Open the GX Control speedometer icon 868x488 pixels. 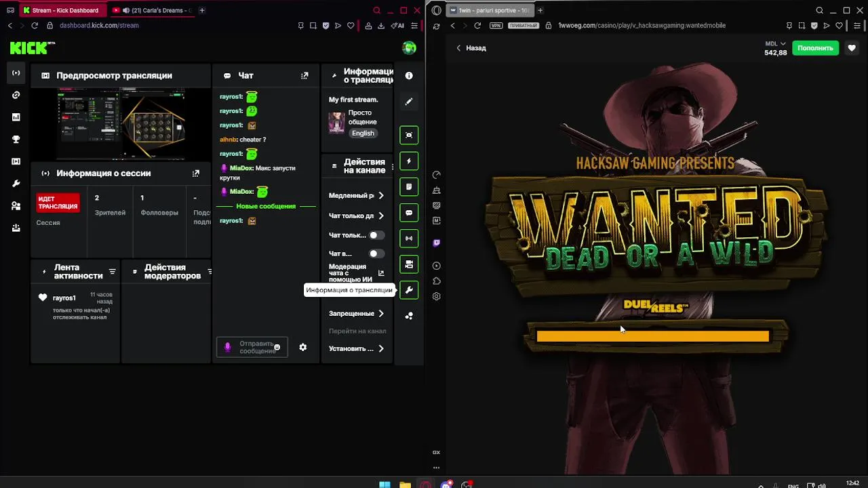(436, 175)
